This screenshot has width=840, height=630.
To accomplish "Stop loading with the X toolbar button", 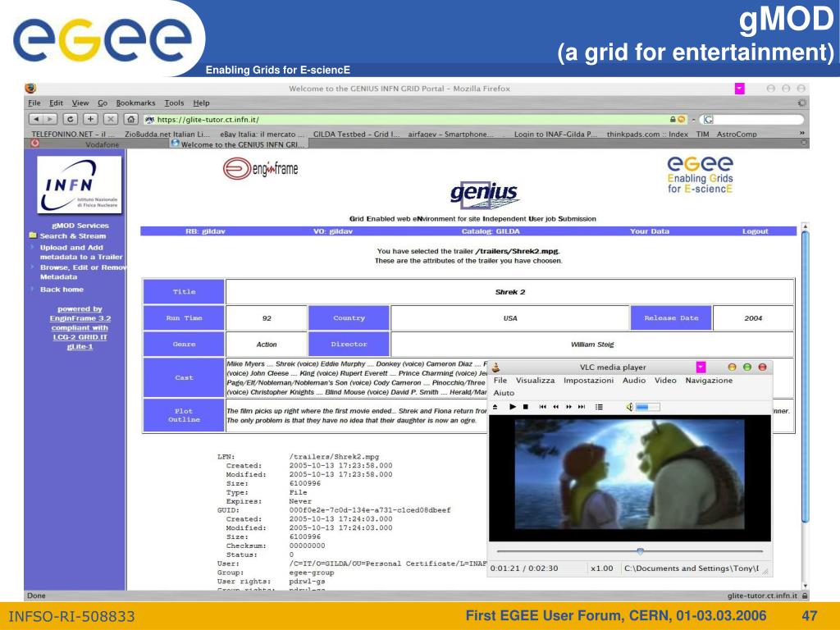I will click(111, 119).
